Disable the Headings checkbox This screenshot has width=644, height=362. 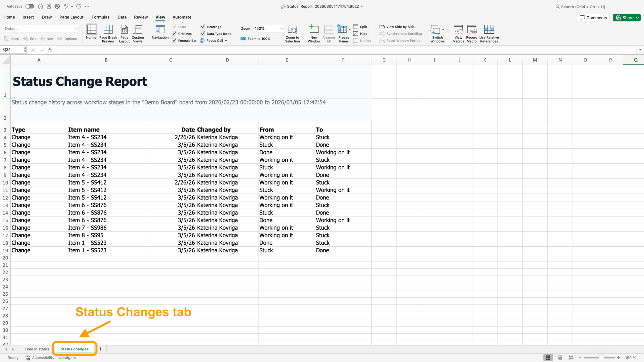203,26
